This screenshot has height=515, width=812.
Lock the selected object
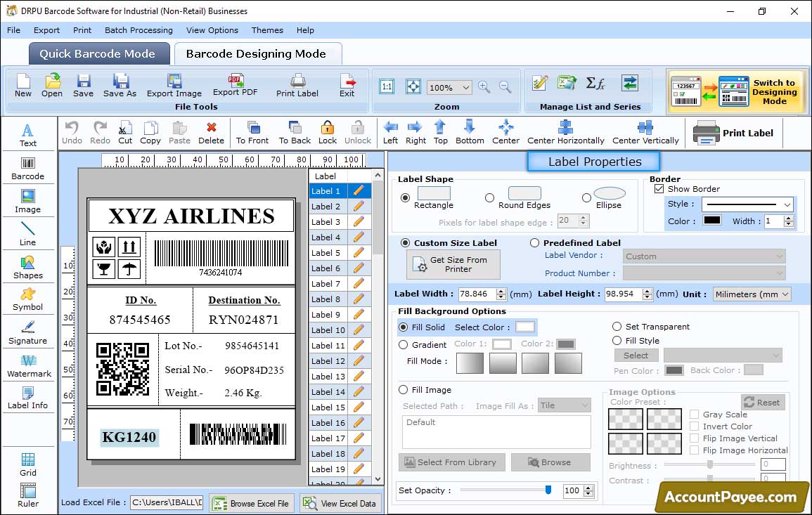pos(328,133)
